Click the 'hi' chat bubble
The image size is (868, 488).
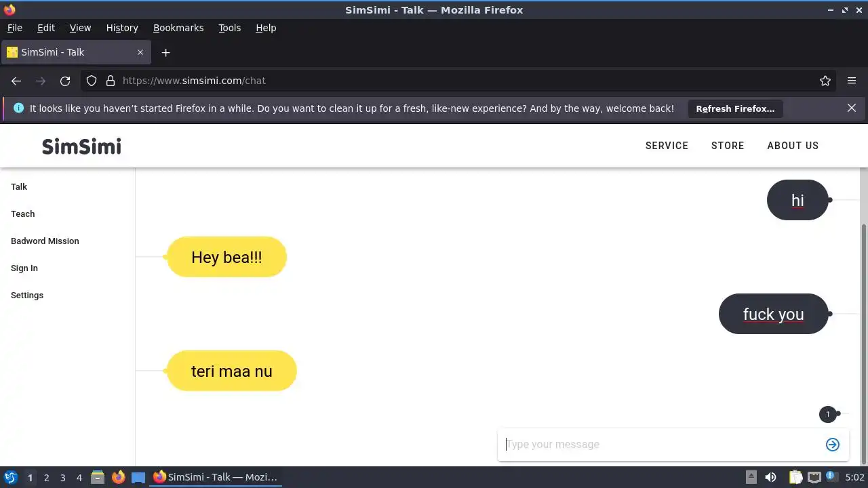pyautogui.click(x=797, y=200)
